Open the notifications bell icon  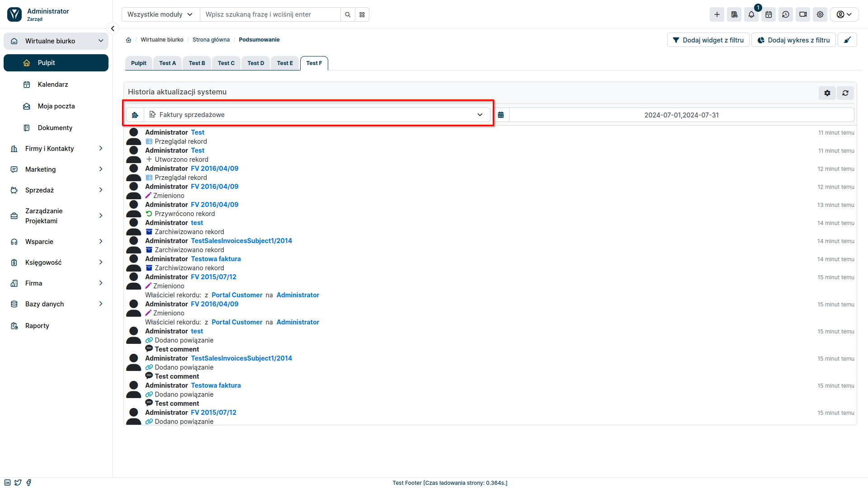(x=751, y=14)
